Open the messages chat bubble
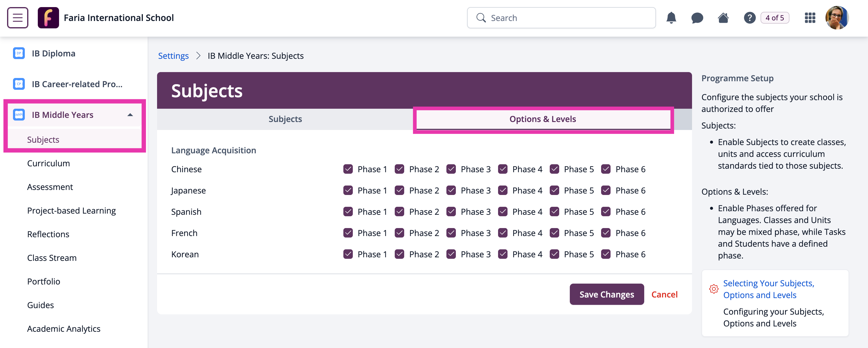This screenshot has height=348, width=868. click(697, 17)
